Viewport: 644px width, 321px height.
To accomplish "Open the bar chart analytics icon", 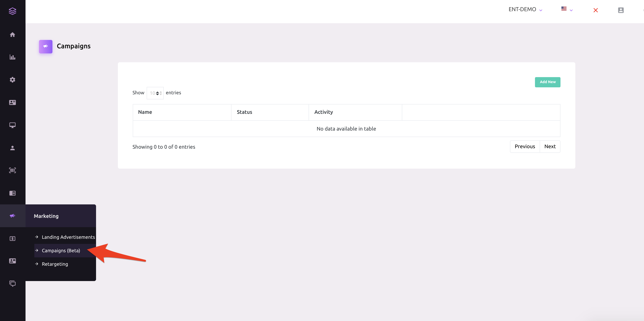I will coord(13,57).
